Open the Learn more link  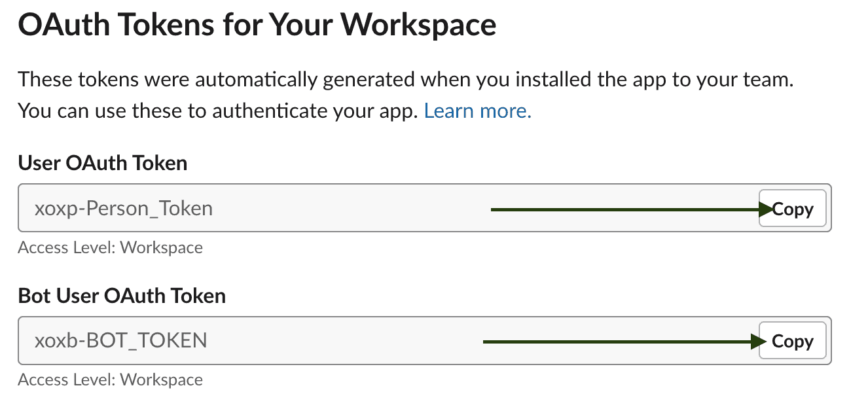point(477,111)
